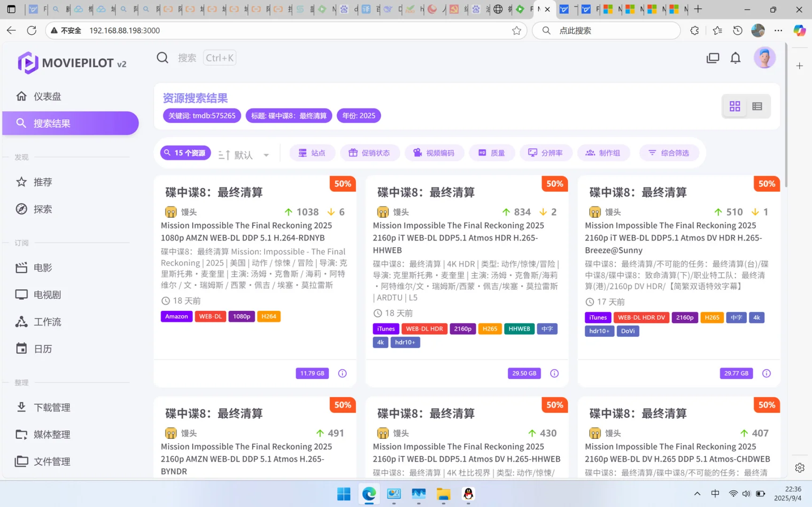The image size is (812, 507).
Task: Open the 视频编码 filter
Action: point(434,153)
